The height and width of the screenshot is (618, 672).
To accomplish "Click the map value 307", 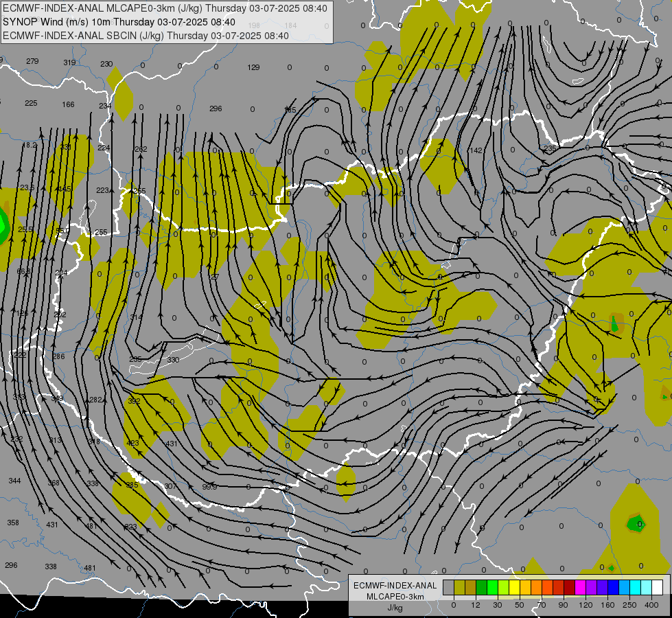I will click(170, 486).
